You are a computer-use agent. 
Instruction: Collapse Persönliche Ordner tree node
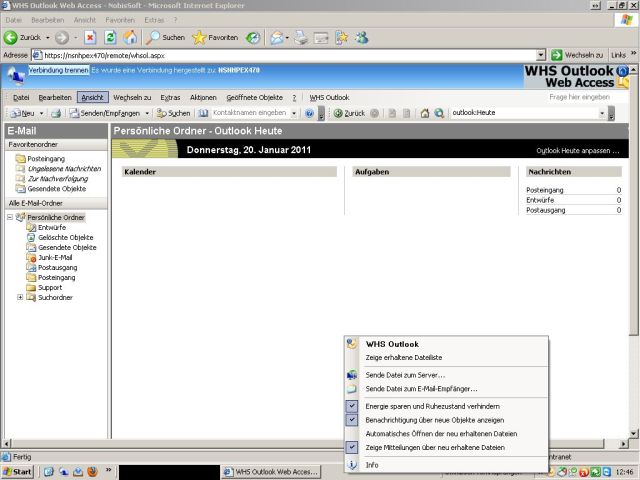click(x=10, y=217)
